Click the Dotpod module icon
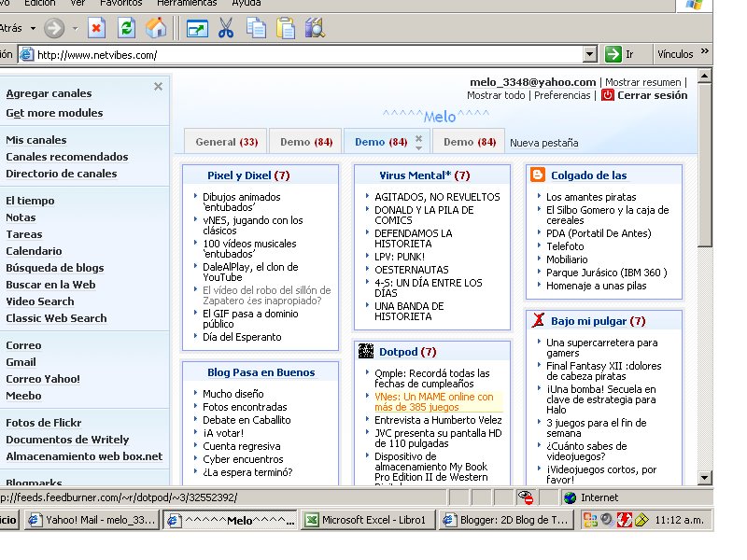The height and width of the screenshot is (560, 747). click(x=366, y=351)
